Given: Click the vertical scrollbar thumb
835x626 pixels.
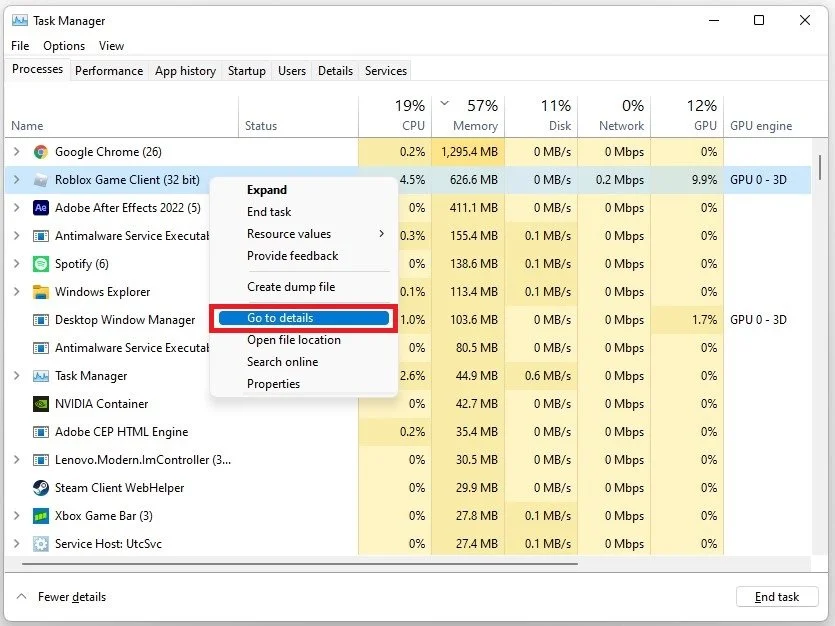Looking at the screenshot, I should click(820, 167).
